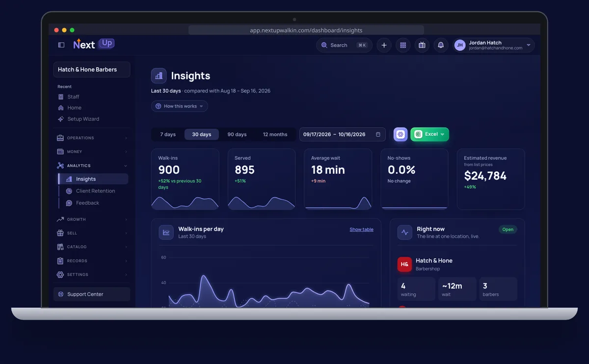Expand the Catalog section
This screenshot has width=589, height=364.
point(92,247)
